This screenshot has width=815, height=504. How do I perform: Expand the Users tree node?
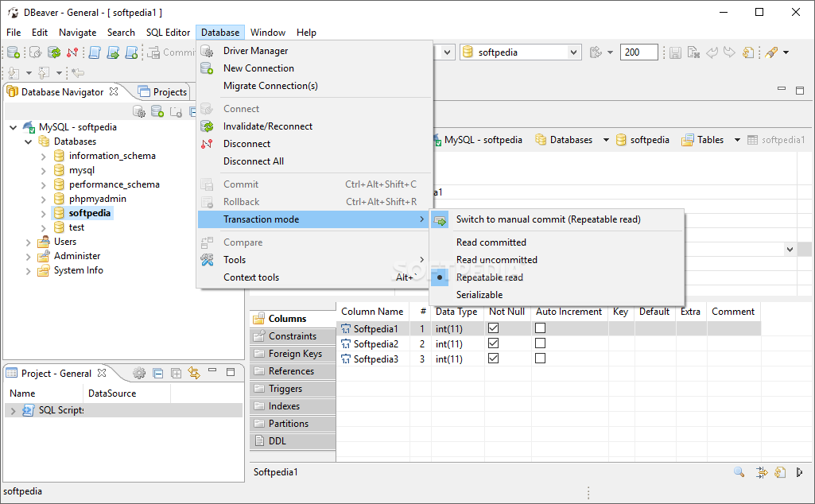pos(28,242)
